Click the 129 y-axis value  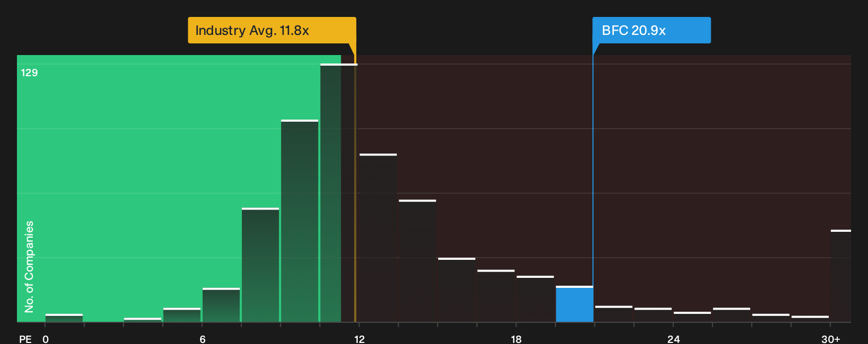coord(29,73)
